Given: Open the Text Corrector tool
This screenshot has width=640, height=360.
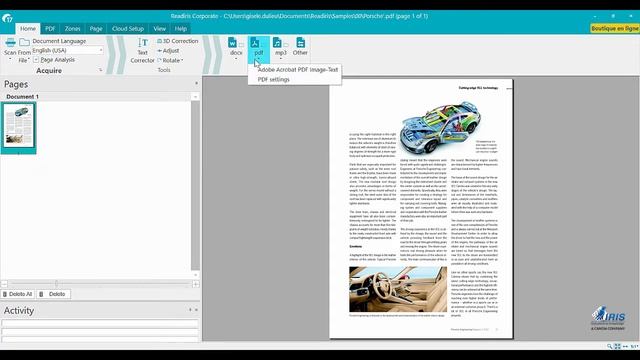Looking at the screenshot, I should pos(142,51).
